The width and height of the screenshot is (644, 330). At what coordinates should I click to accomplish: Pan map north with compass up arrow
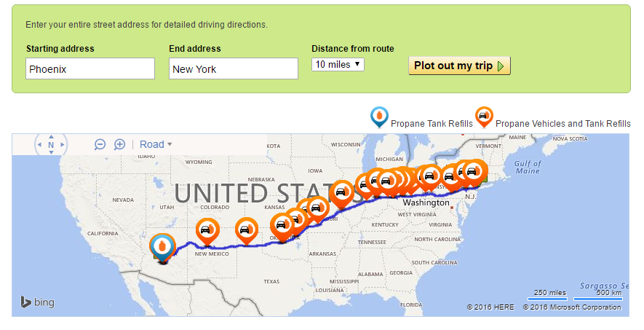[51, 137]
